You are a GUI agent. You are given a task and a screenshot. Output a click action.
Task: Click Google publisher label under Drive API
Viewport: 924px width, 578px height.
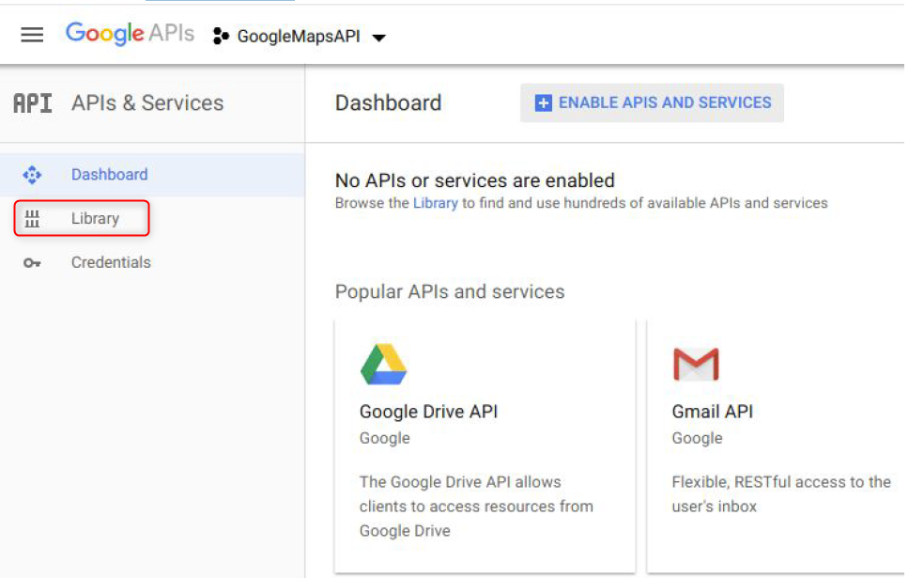384,438
